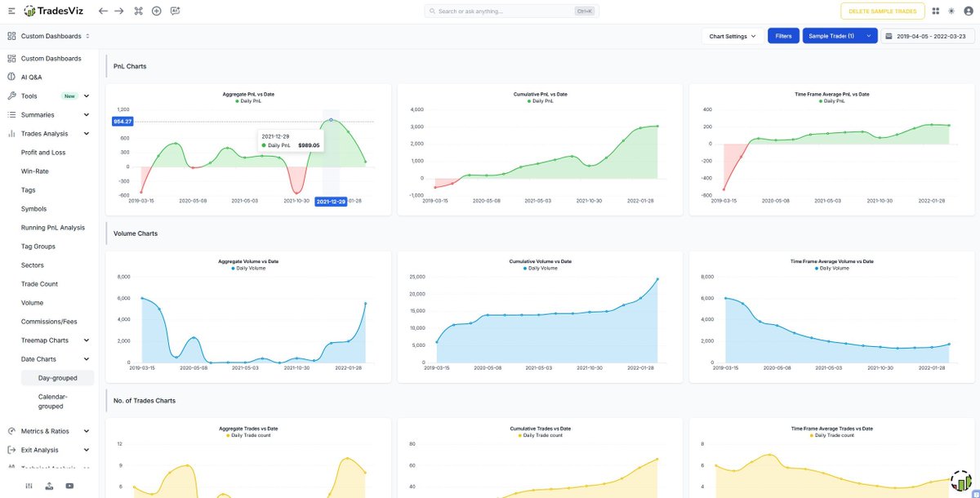Collapse the Date Charts chevron
Image resolution: width=980 pixels, height=498 pixels.
(x=87, y=359)
